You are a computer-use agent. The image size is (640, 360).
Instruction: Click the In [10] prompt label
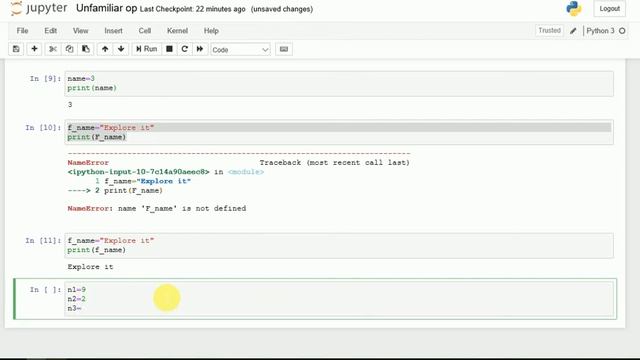(x=43, y=128)
